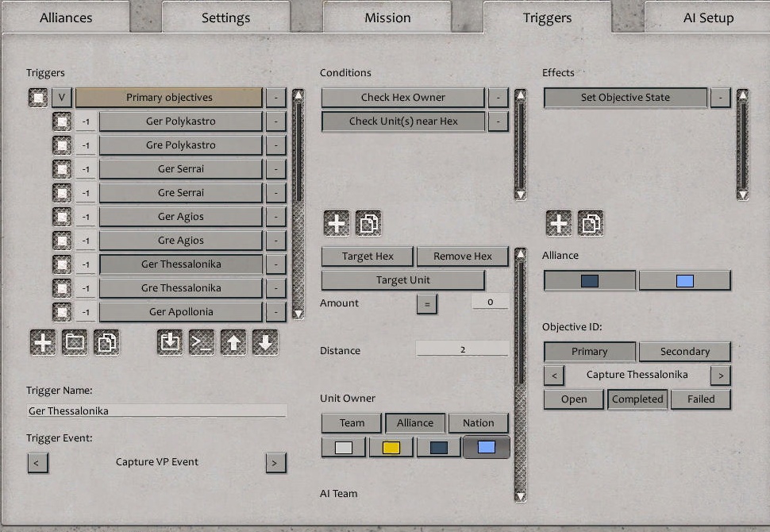770x532 pixels.
Task: Remove the Check Hex Owner condition
Action: tap(499, 97)
